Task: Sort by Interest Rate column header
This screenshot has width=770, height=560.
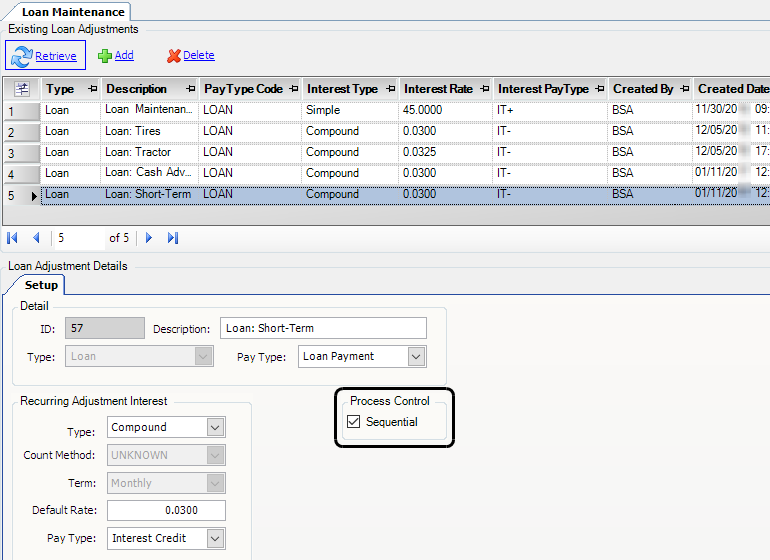Action: [438, 89]
